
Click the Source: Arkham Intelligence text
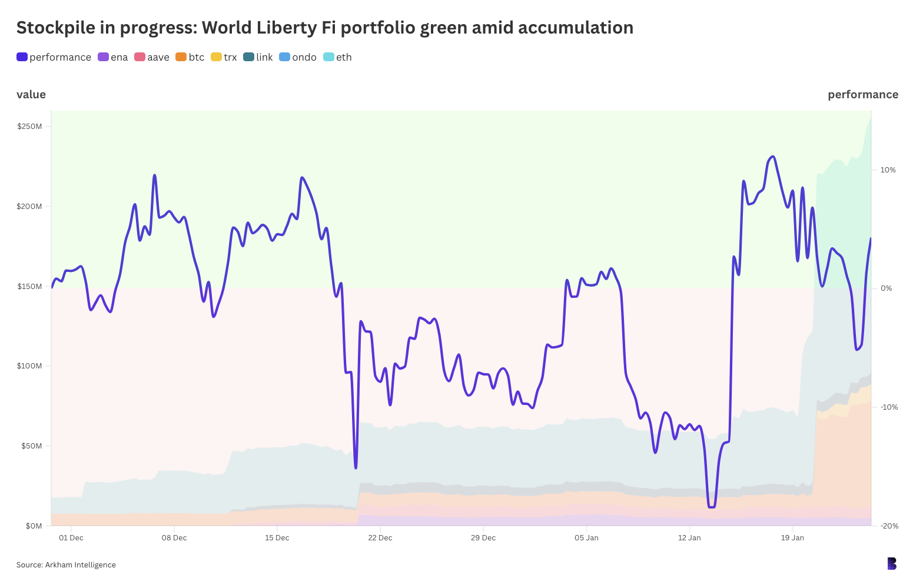[x=66, y=565]
